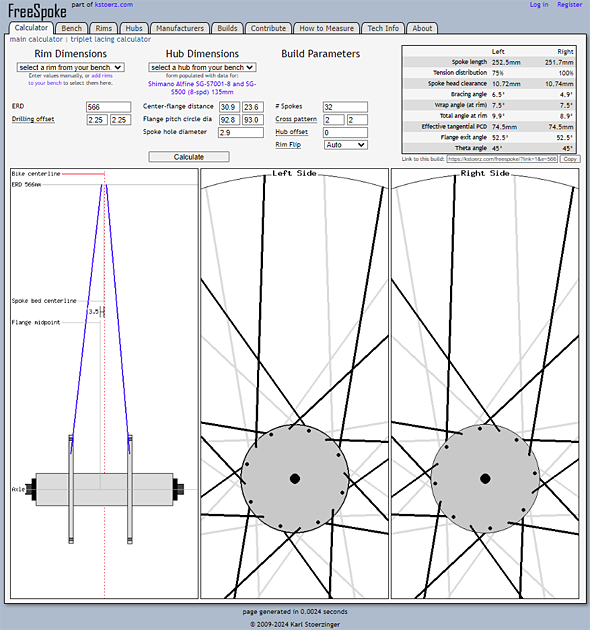This screenshot has height=630, width=590.
Task: Open the About tab
Action: pos(422,28)
